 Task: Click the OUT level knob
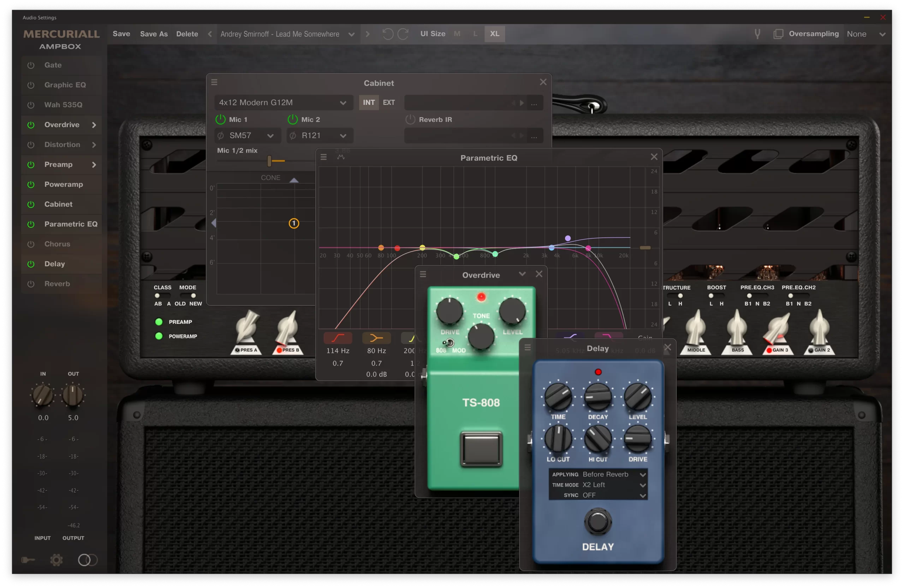[72, 396]
